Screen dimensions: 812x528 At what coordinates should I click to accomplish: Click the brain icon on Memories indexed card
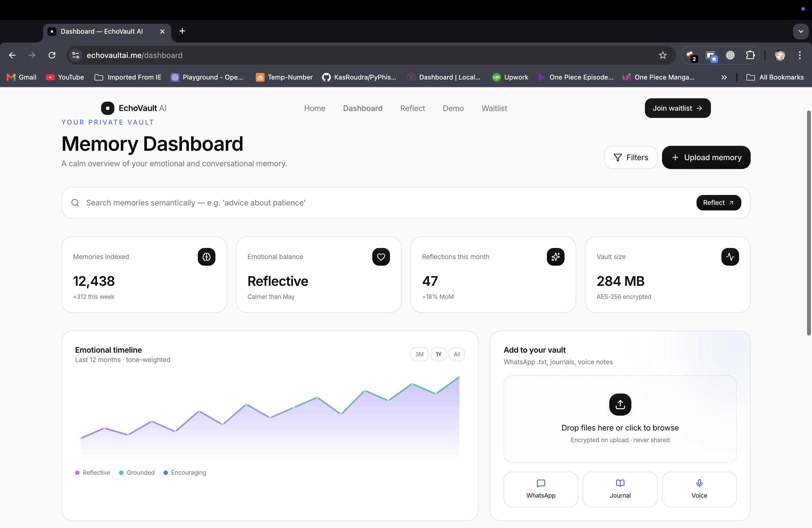click(206, 257)
